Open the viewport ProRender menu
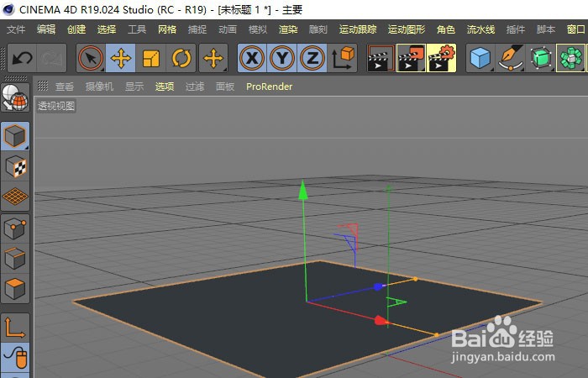Image resolution: width=588 pixels, height=378 pixels. (270, 87)
